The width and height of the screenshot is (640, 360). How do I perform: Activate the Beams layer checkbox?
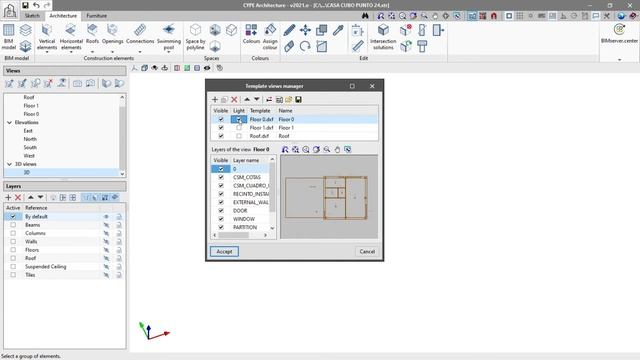click(x=13, y=225)
